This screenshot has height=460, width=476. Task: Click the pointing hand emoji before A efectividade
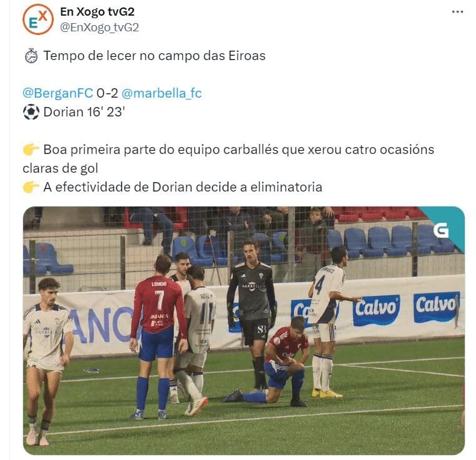(31, 187)
